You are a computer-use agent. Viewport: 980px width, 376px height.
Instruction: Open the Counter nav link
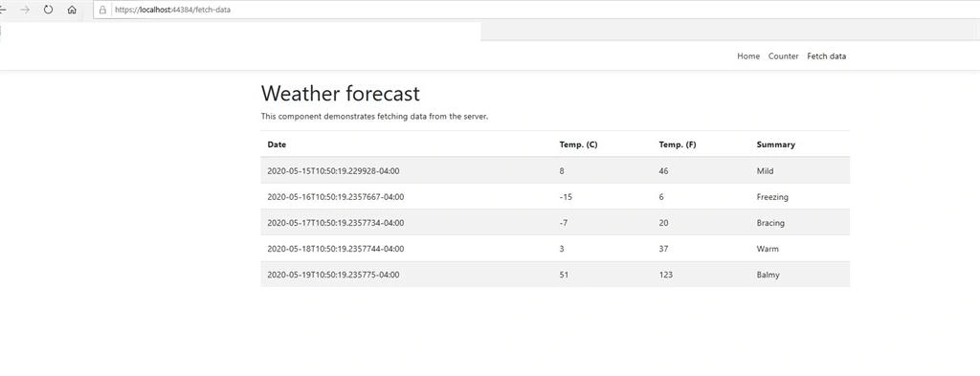pos(783,56)
